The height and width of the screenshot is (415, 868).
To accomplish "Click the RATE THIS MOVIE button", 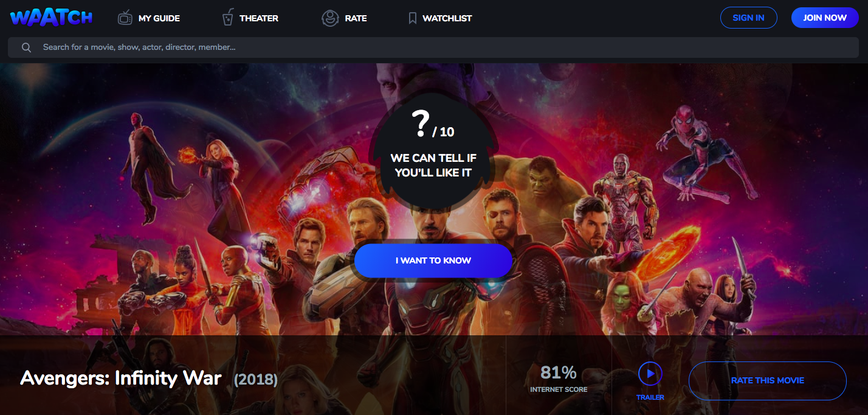I will click(x=767, y=380).
